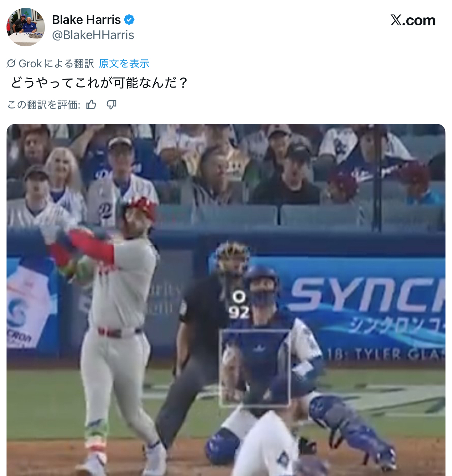Click the Grokによる翻訳 label
This screenshot has width=452, height=476.
56,64
